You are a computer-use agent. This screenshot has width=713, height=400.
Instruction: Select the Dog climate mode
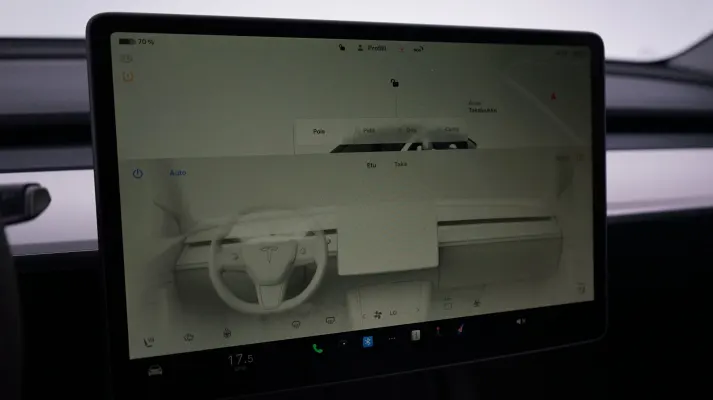pos(411,130)
